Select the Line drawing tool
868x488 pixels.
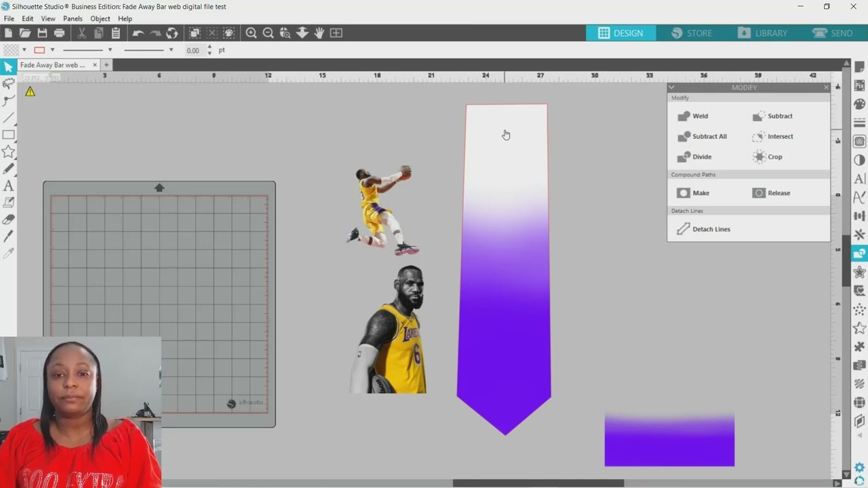pos(8,117)
